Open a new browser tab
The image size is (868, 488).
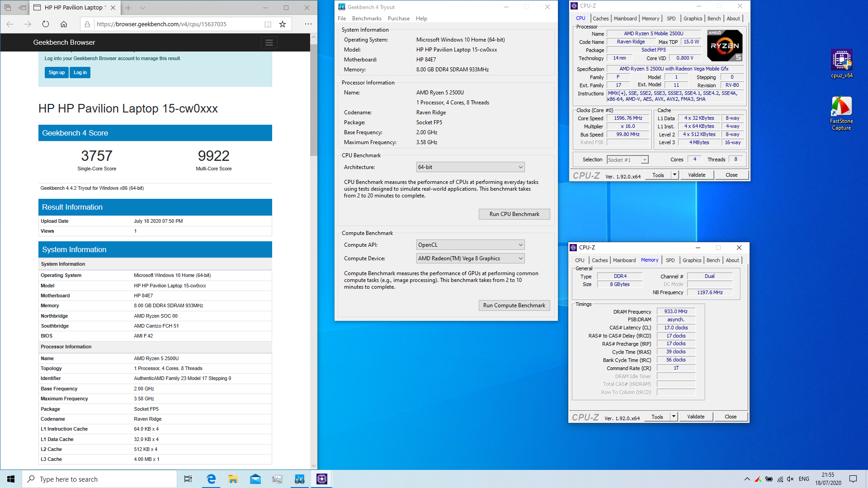point(128,8)
